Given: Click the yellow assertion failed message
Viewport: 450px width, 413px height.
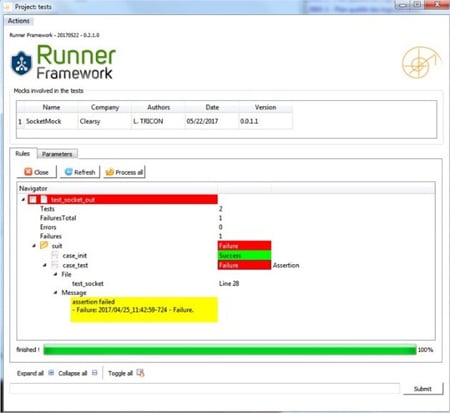Looking at the screenshot, I should [x=144, y=310].
